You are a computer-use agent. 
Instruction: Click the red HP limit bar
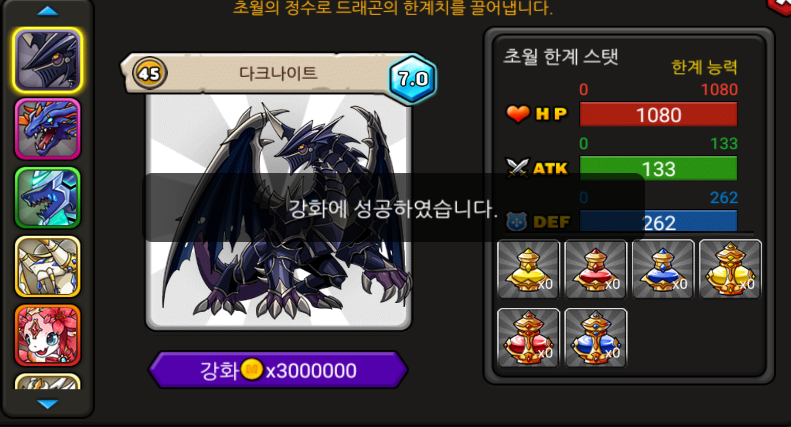tap(658, 115)
